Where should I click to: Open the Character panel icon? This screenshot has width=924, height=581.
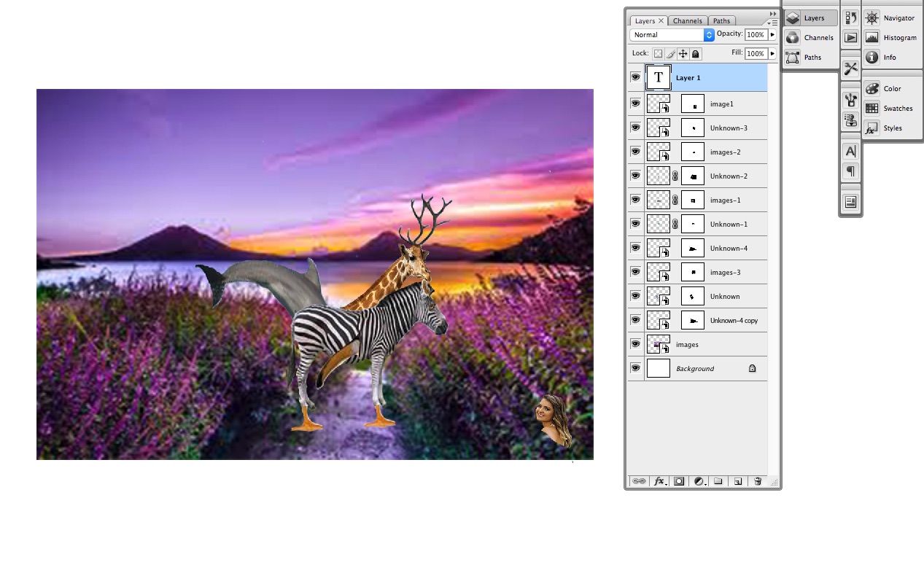850,151
